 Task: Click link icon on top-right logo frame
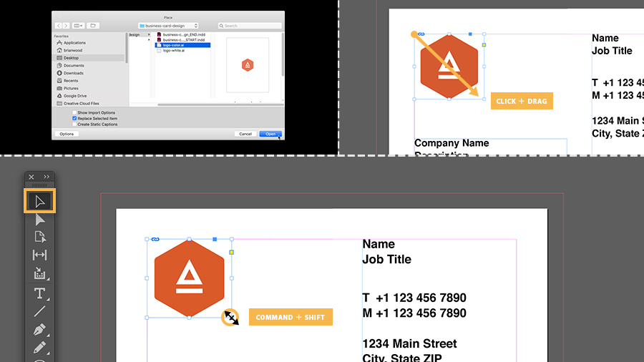pos(421,34)
